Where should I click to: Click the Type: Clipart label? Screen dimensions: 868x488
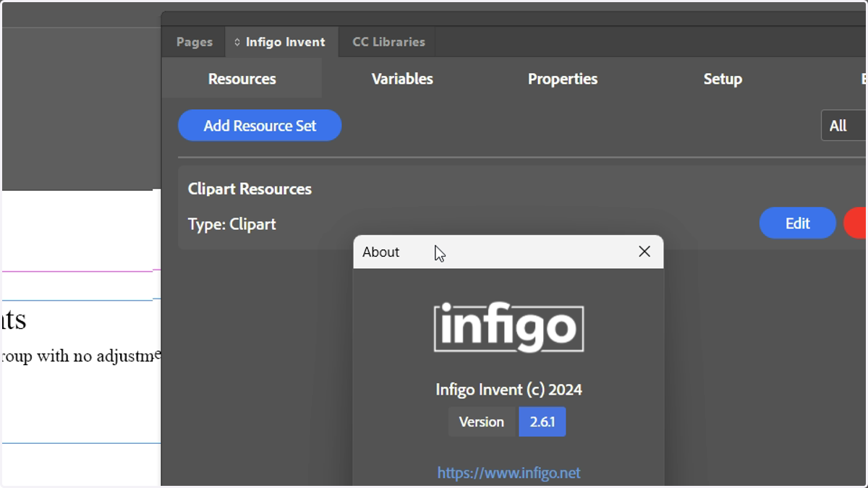(231, 224)
